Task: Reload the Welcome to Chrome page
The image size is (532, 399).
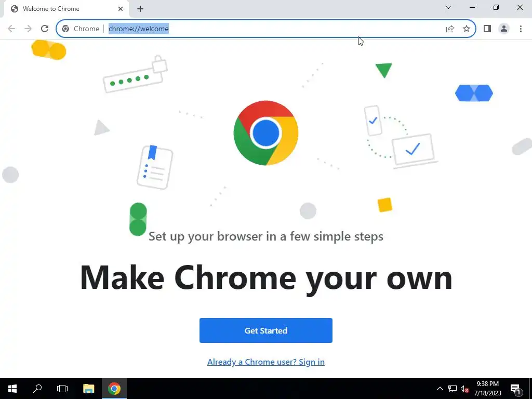Action: (45, 29)
